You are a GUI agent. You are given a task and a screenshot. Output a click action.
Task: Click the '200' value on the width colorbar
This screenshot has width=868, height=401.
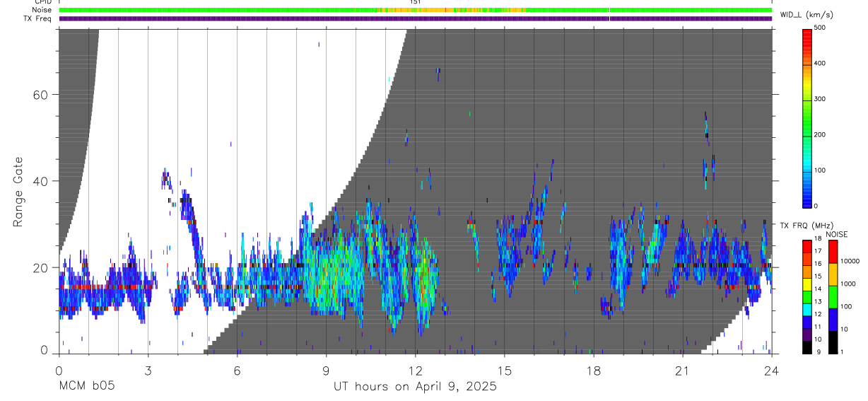[x=820, y=134]
